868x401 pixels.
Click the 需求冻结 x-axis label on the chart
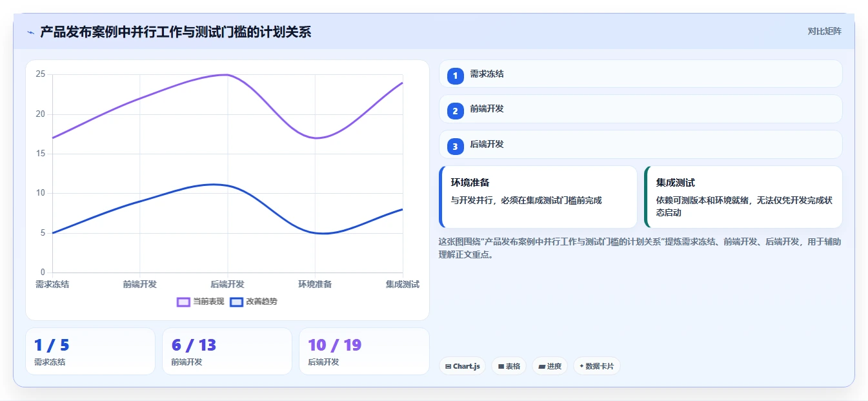52,284
